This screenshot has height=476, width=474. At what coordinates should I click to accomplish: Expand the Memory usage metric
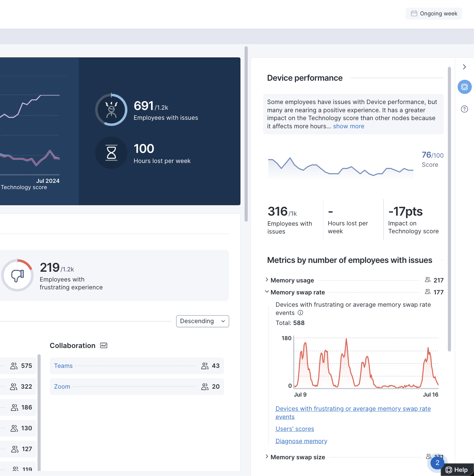[267, 280]
